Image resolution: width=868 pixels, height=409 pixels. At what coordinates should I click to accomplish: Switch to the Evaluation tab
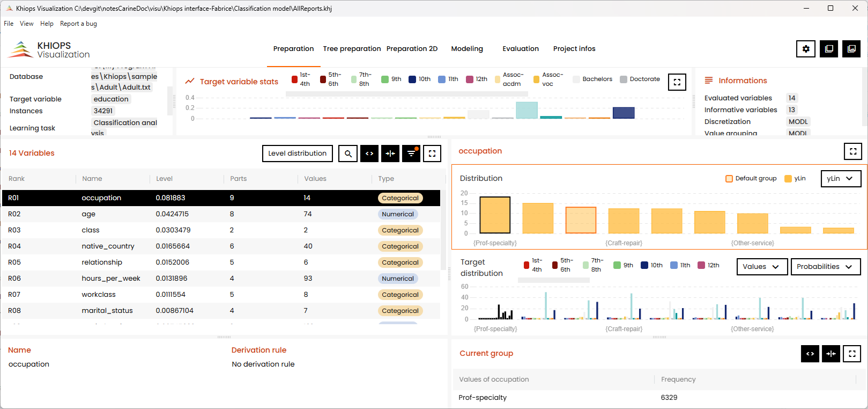[521, 49]
